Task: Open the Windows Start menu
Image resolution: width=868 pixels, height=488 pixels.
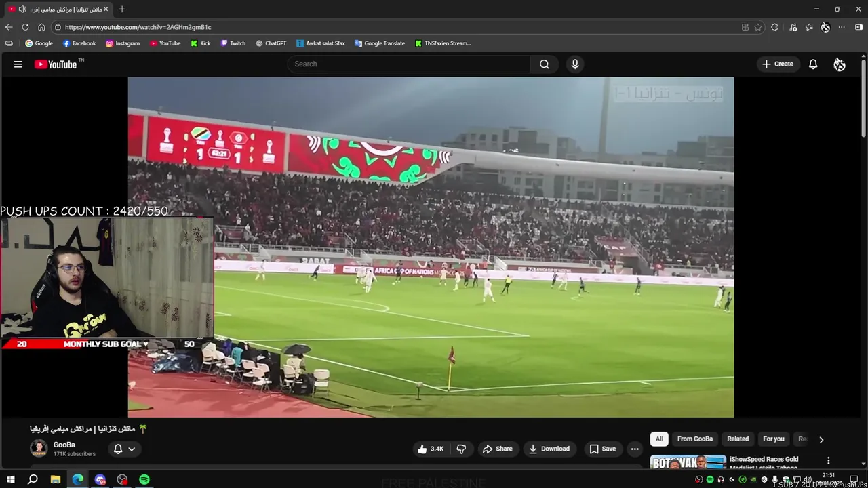Action: click(x=10, y=480)
